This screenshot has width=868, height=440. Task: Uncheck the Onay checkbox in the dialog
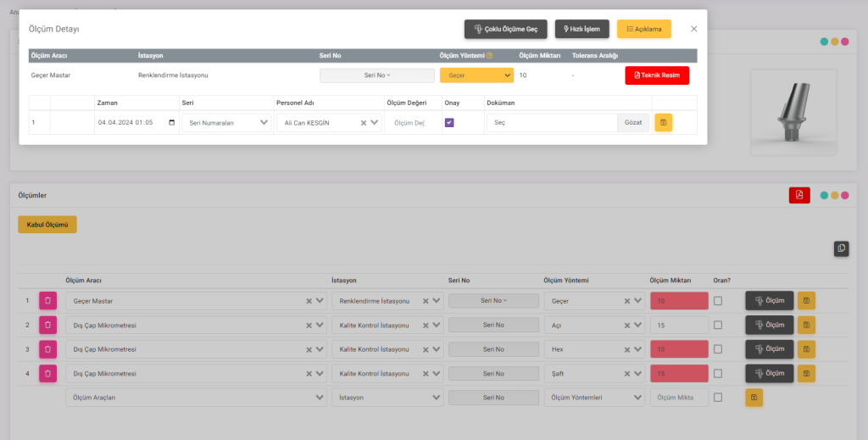449,123
